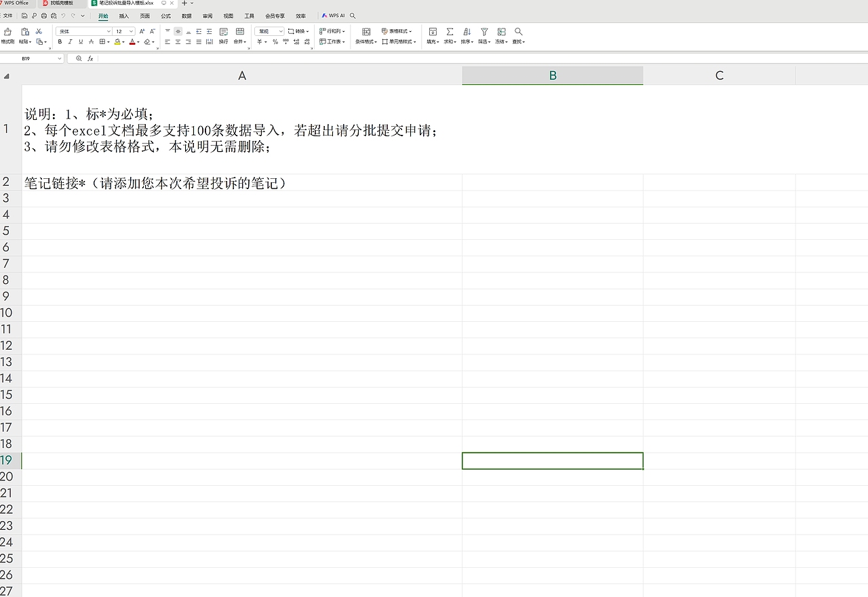The image size is (868, 597).
Task: Click the yellow fill color button
Action: (x=117, y=42)
